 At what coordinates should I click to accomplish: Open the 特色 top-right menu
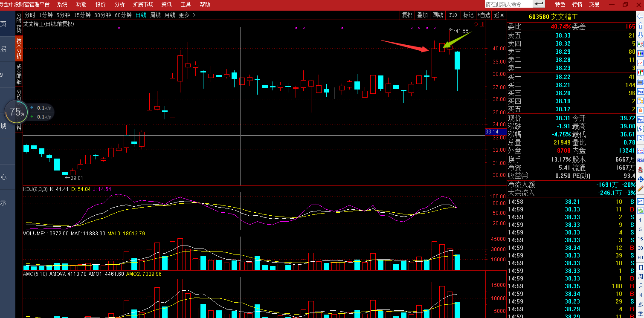click(x=560, y=4)
